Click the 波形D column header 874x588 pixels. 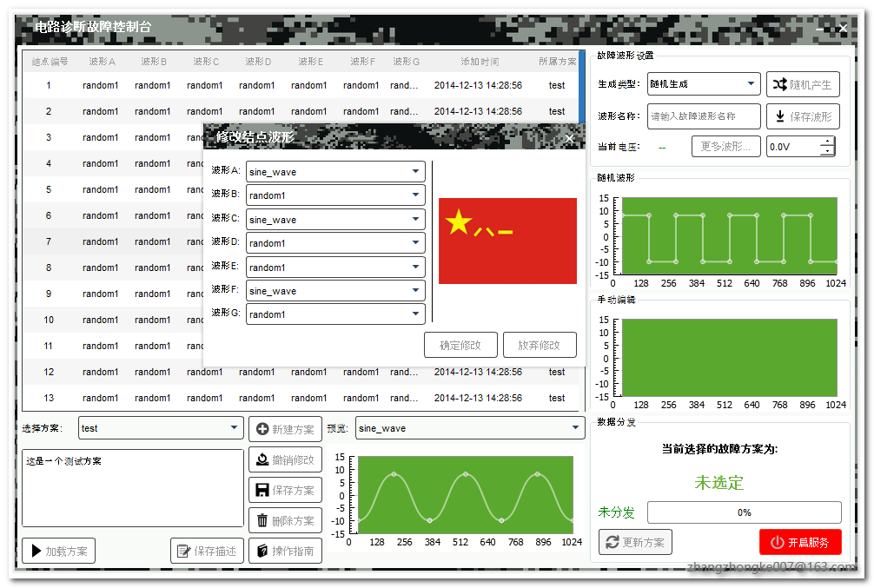[x=258, y=62]
